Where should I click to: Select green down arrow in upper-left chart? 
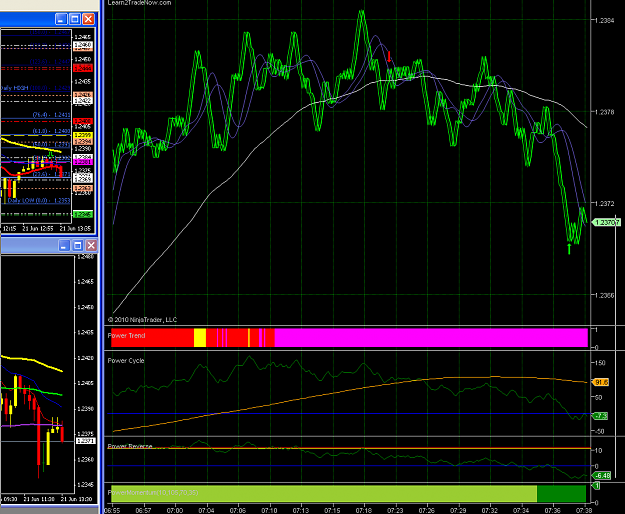pos(51,155)
